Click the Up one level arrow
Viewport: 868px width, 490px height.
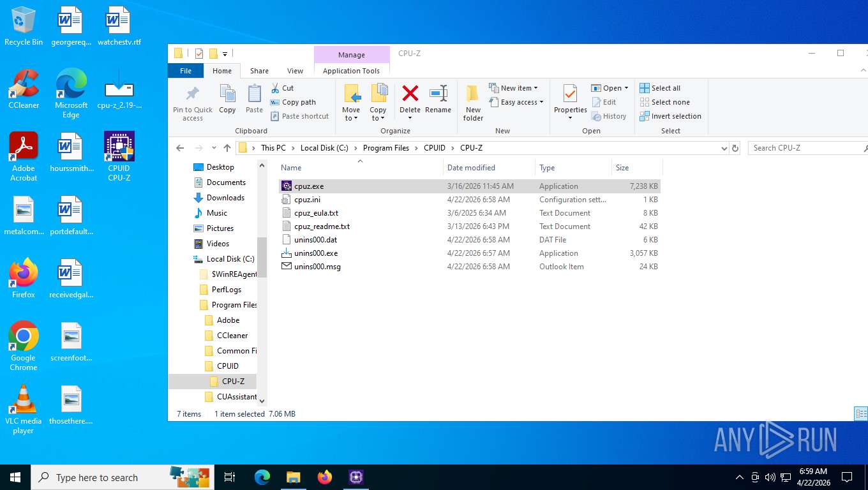click(x=227, y=148)
